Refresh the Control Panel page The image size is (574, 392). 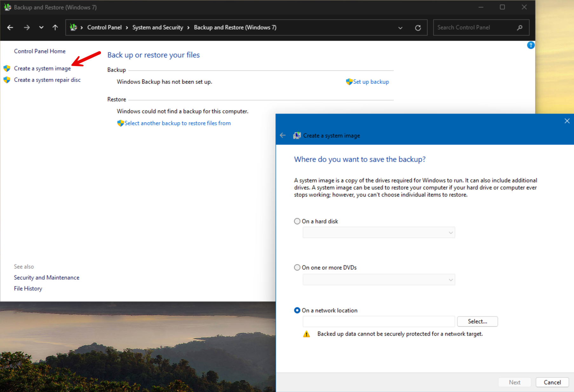pyautogui.click(x=418, y=27)
